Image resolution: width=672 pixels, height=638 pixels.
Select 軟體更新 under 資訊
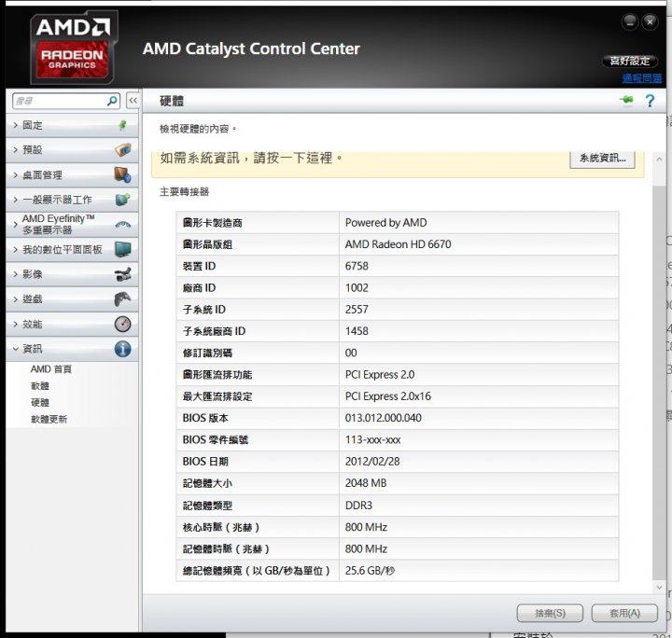[49, 419]
